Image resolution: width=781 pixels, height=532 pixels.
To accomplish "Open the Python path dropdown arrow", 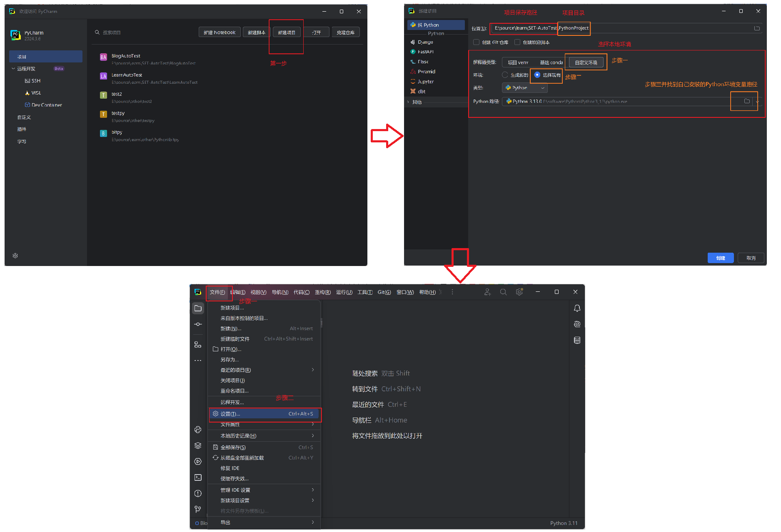I will point(757,102).
